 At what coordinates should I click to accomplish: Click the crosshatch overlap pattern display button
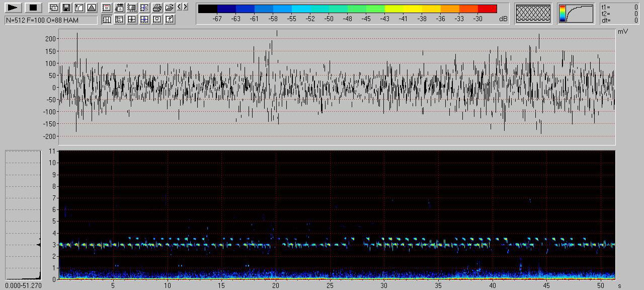pyautogui.click(x=533, y=13)
